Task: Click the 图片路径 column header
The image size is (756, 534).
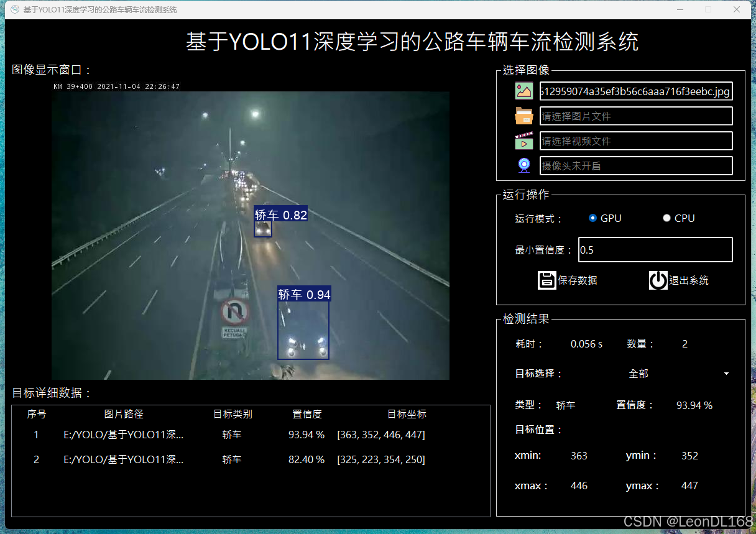Action: (124, 414)
